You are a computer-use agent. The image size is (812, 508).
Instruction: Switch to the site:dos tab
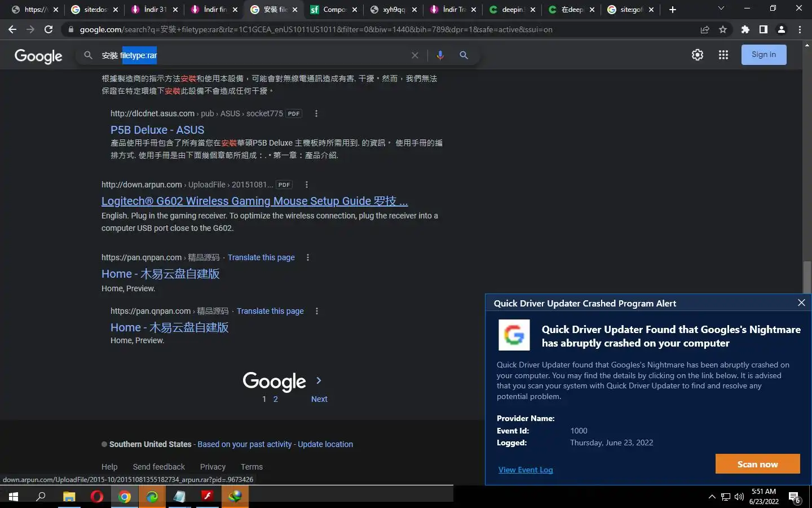point(95,10)
